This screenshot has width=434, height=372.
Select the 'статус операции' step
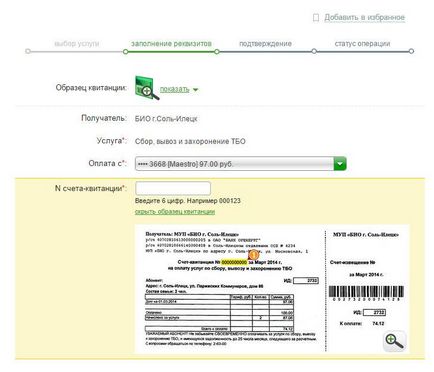pos(362,44)
